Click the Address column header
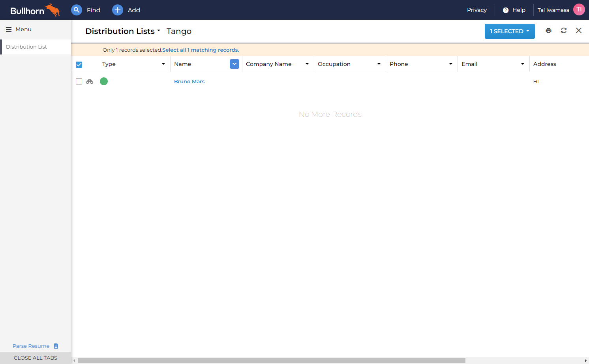The width and height of the screenshot is (589, 364). tap(545, 64)
